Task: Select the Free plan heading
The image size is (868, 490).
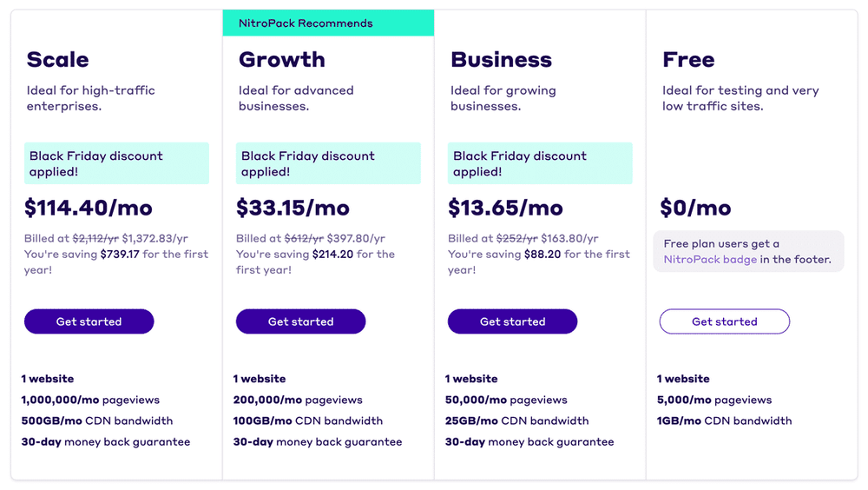Action: tap(688, 59)
